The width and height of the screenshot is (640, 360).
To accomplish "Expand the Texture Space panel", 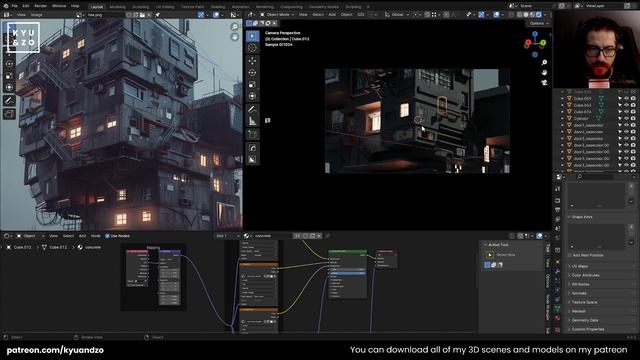I will click(601, 302).
